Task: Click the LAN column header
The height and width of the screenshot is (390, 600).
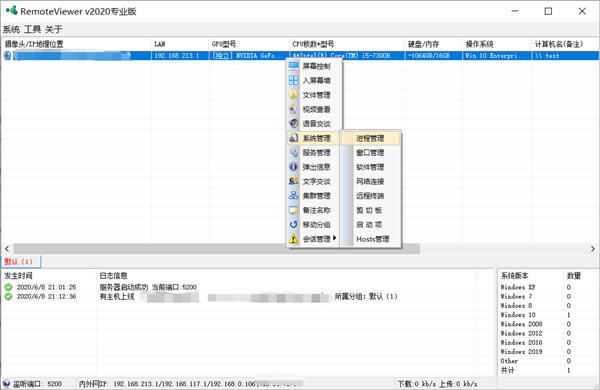Action: click(x=180, y=44)
